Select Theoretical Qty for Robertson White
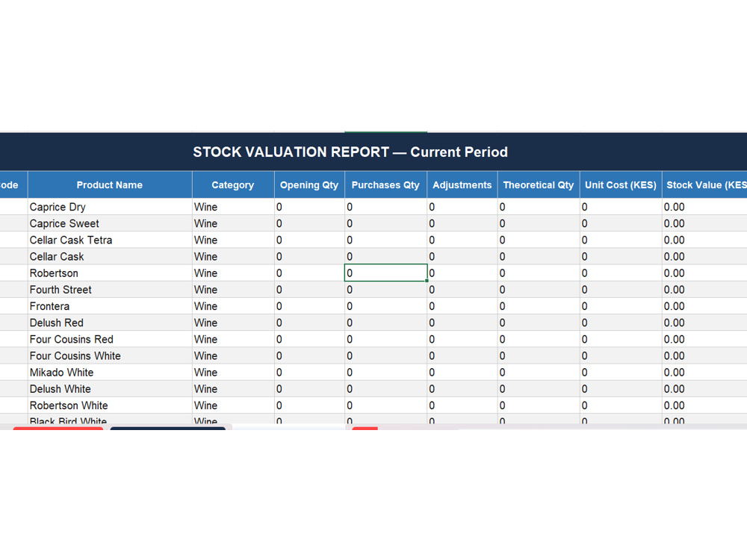 [x=539, y=405]
